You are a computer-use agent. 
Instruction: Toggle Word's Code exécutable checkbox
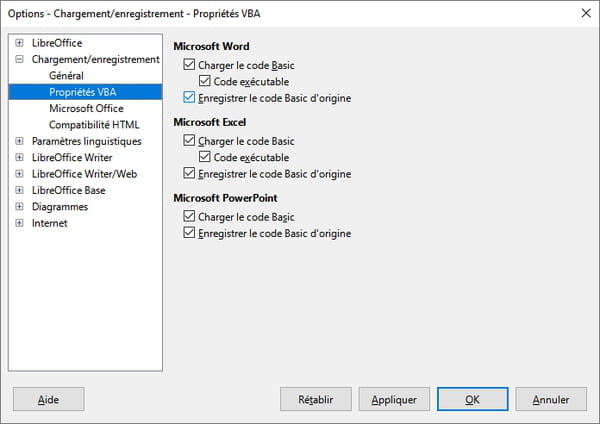pyautogui.click(x=205, y=81)
